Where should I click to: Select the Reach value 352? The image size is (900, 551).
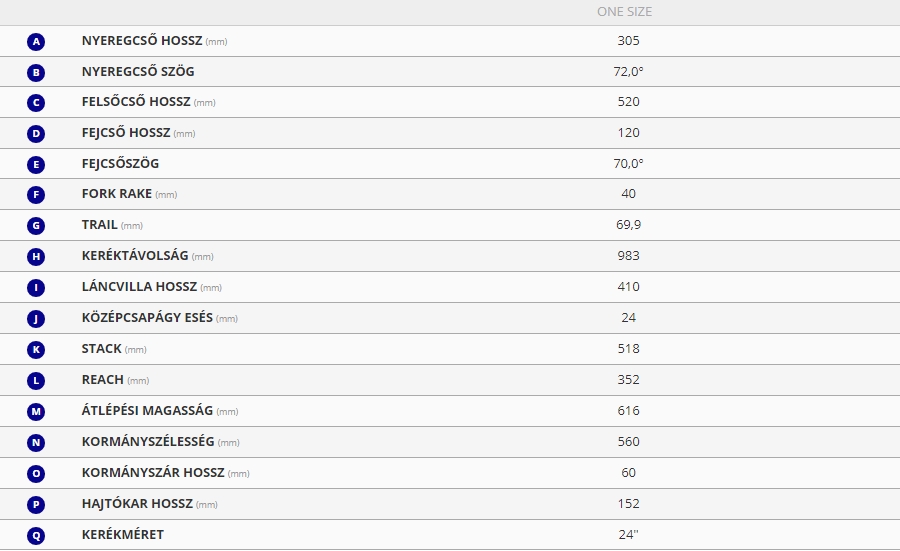click(629, 379)
